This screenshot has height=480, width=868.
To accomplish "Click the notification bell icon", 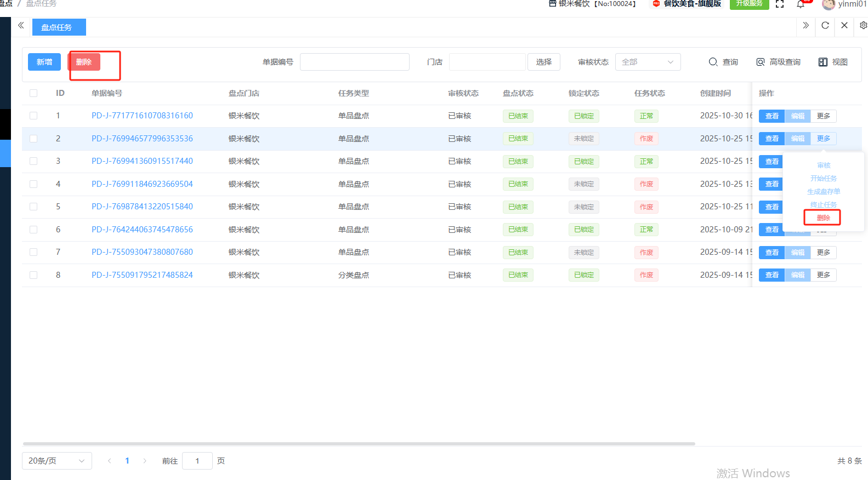I will tap(801, 4).
